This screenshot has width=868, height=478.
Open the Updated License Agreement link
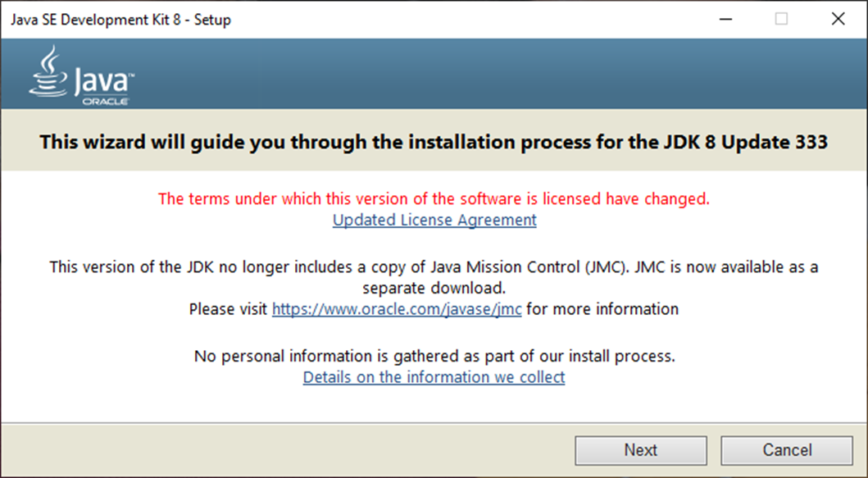pyautogui.click(x=434, y=220)
